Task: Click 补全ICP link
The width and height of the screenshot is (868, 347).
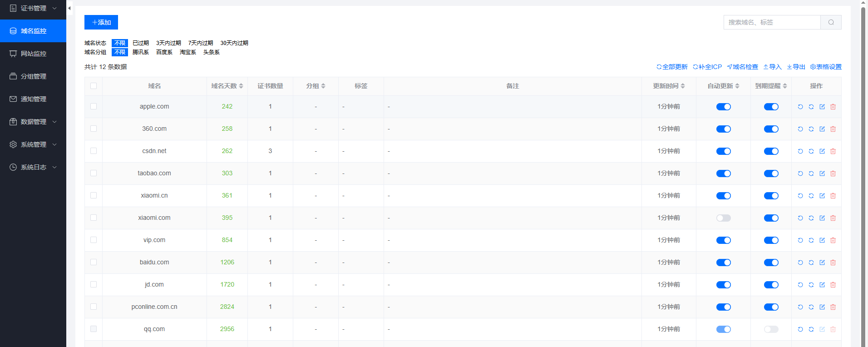Action: (x=707, y=67)
